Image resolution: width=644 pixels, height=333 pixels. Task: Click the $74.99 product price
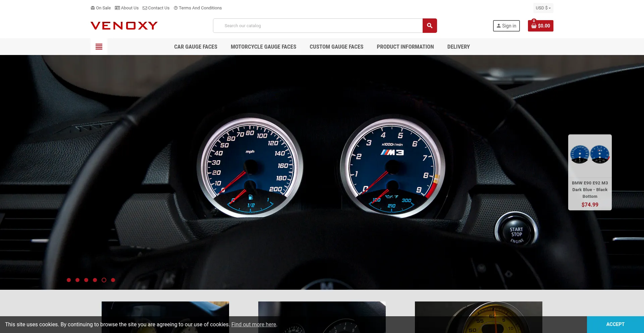point(590,205)
